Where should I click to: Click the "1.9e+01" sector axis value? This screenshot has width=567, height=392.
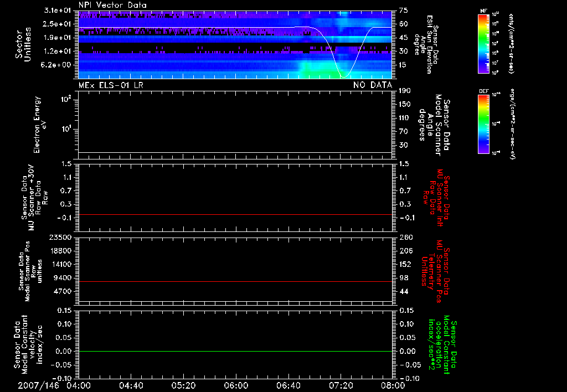tap(58, 38)
